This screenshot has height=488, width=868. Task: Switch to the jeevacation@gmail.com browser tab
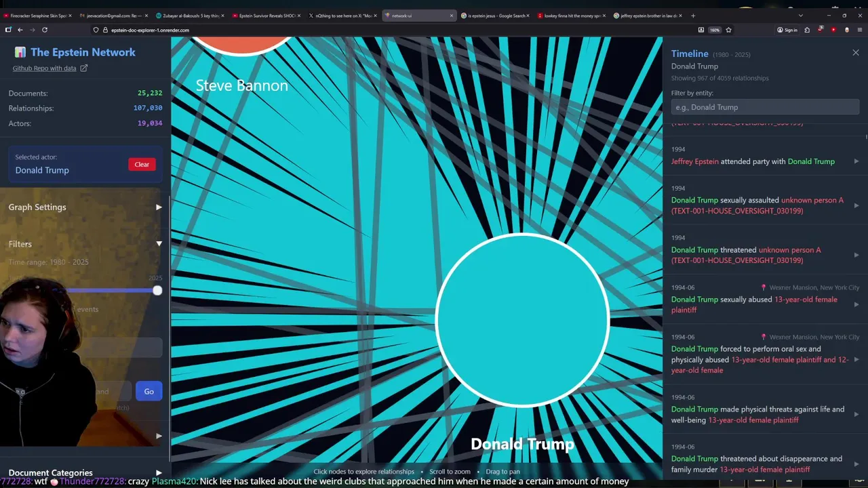pos(113,16)
